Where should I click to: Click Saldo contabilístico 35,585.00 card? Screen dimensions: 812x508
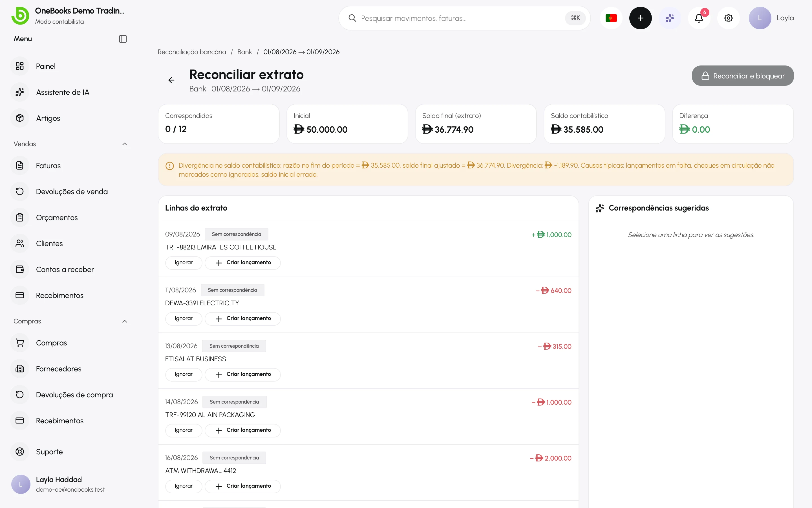pyautogui.click(x=604, y=124)
